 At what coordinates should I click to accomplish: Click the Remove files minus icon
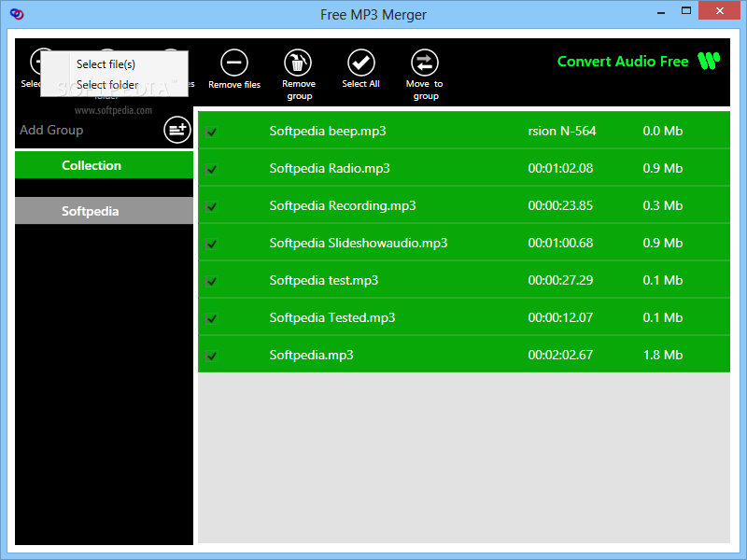[234, 63]
